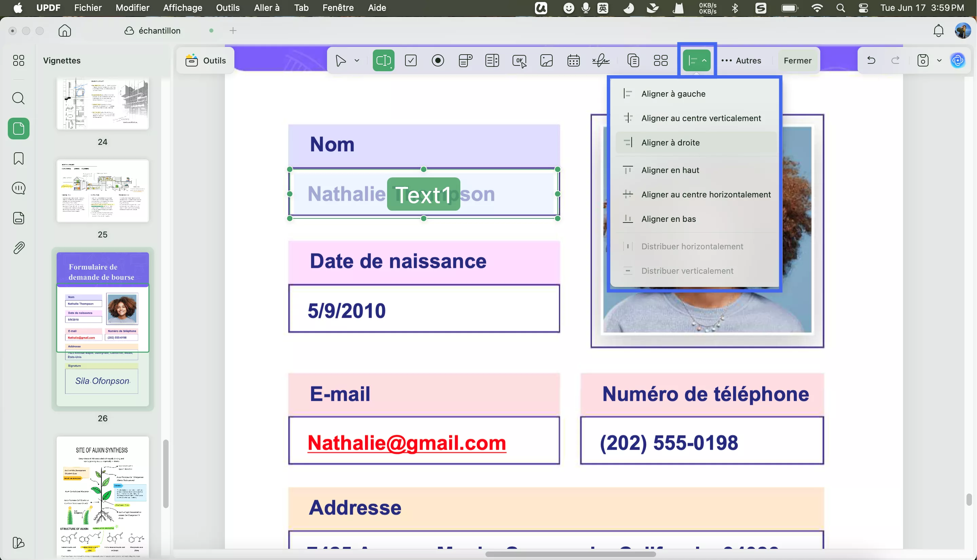Click the Nathalie@gmail.com email link

pos(406,443)
